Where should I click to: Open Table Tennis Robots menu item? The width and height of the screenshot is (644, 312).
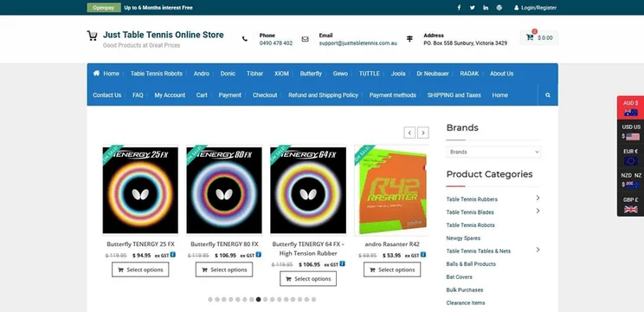[x=157, y=74]
